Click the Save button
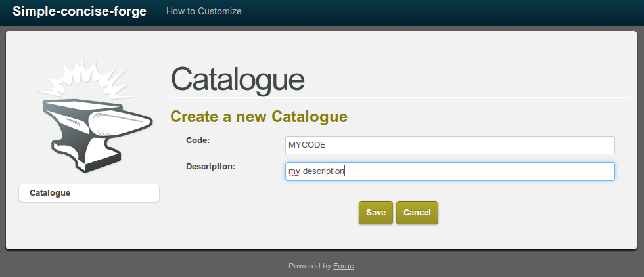Screen dimensions: 644x277 click(376, 213)
